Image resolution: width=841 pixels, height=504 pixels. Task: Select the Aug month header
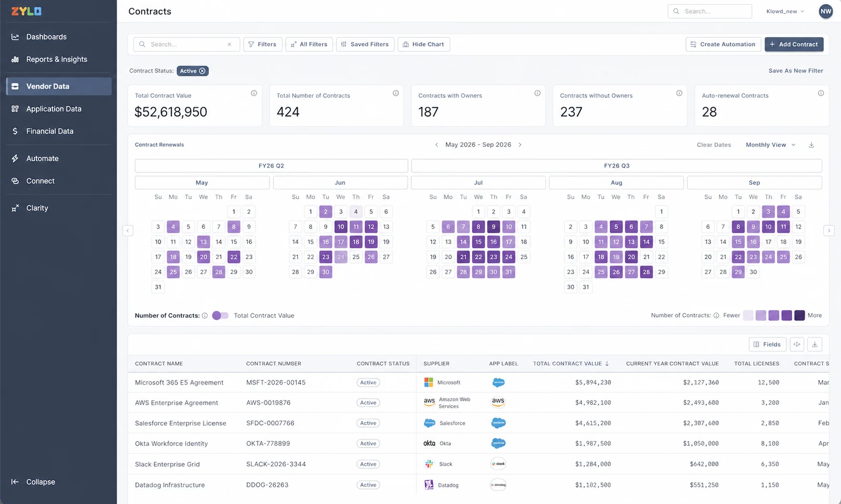[x=617, y=183]
